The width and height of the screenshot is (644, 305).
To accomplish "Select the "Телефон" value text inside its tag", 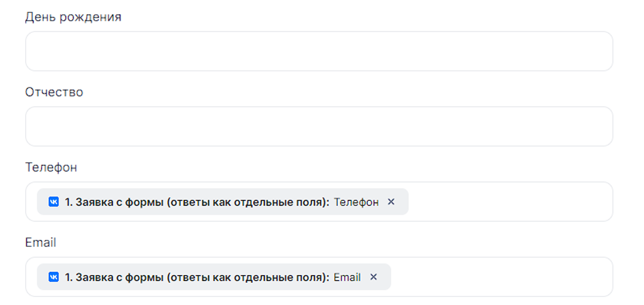I will point(356,202).
